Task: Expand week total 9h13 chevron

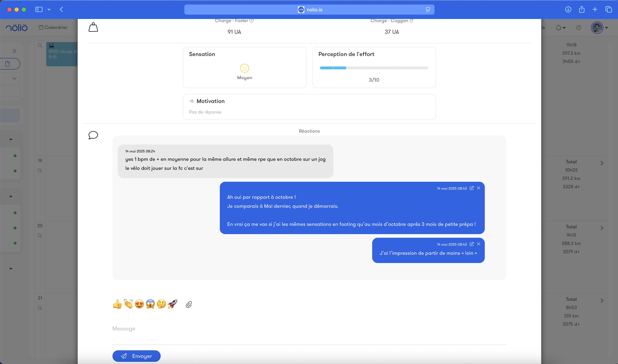Action: click(x=602, y=228)
